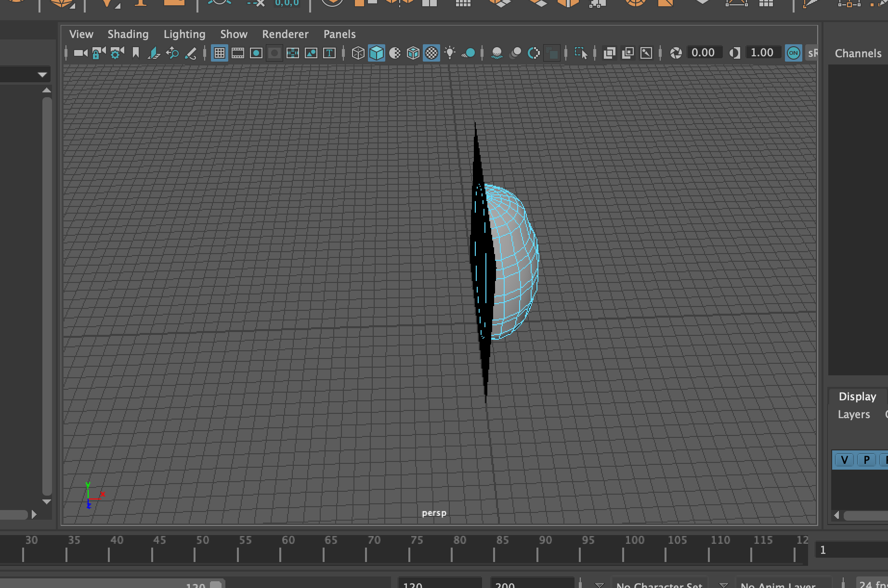The height and width of the screenshot is (588, 888).
Task: Open the Lighting panel menu
Action: (x=184, y=34)
